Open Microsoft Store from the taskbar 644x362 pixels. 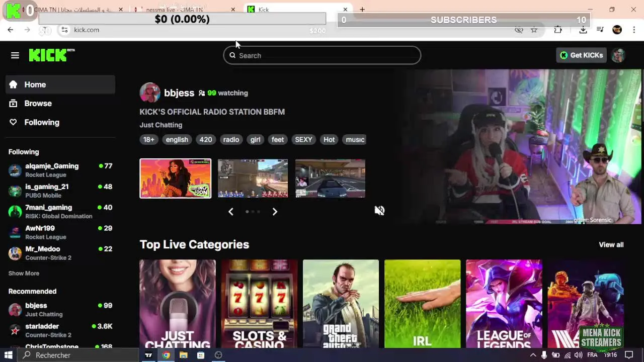click(x=201, y=355)
